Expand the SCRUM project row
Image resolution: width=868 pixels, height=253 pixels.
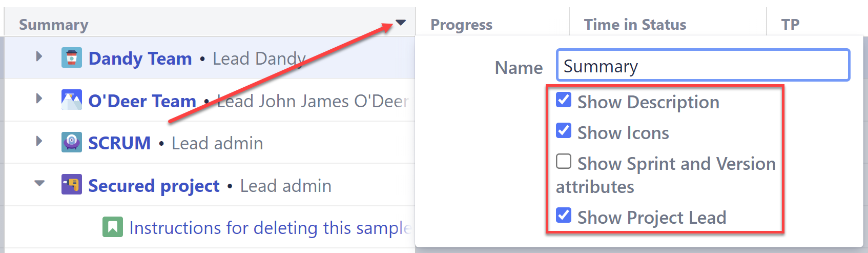pyautogui.click(x=39, y=141)
